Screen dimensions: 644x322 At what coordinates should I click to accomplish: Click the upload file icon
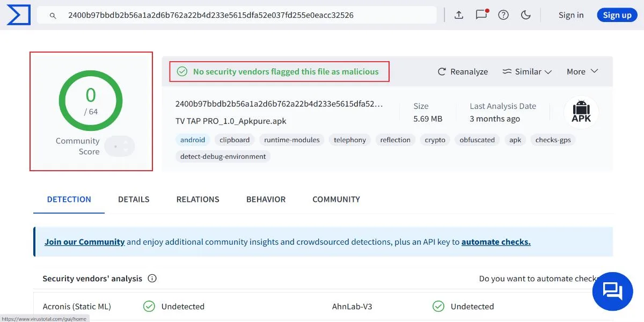pos(459,15)
